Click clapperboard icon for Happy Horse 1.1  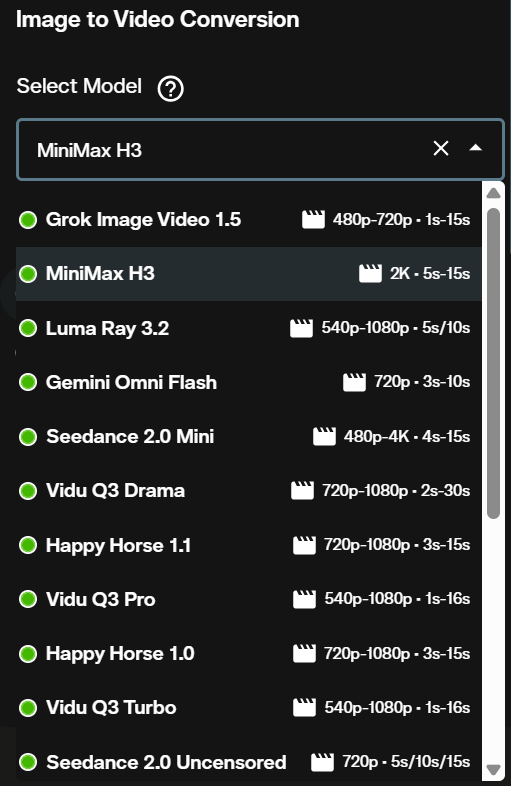pos(304,545)
